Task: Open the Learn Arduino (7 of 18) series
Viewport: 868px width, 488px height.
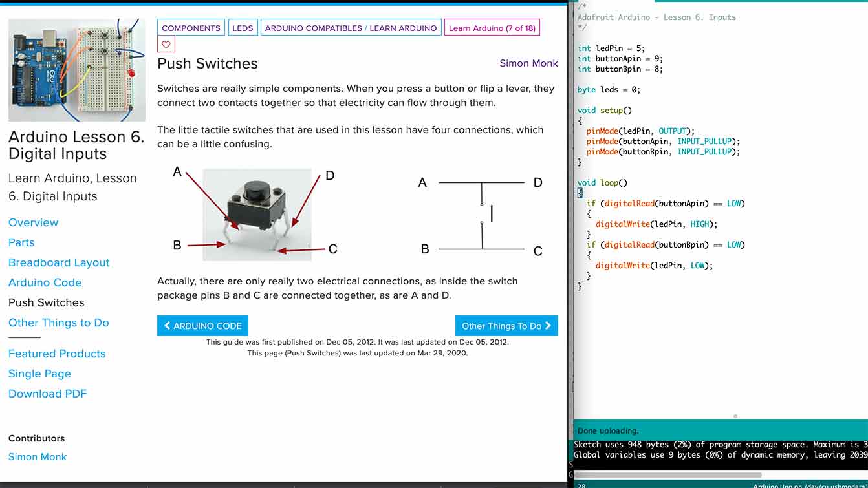Action: point(492,28)
